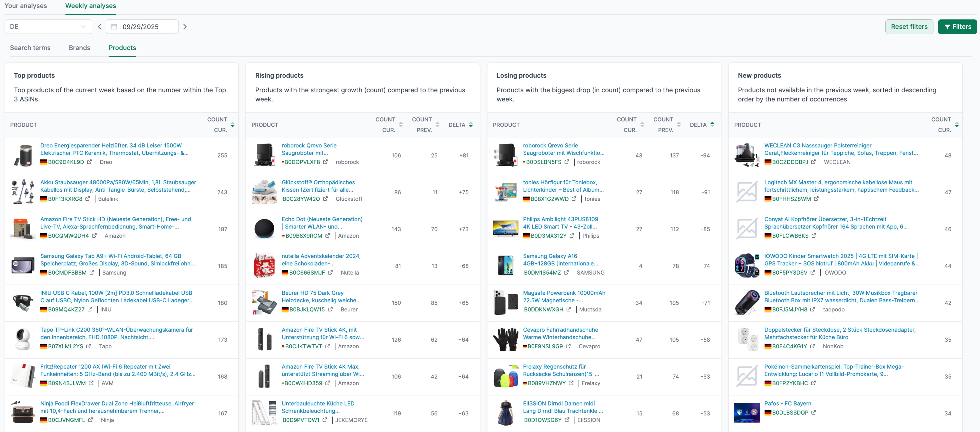Open the Filters button

tap(957, 27)
